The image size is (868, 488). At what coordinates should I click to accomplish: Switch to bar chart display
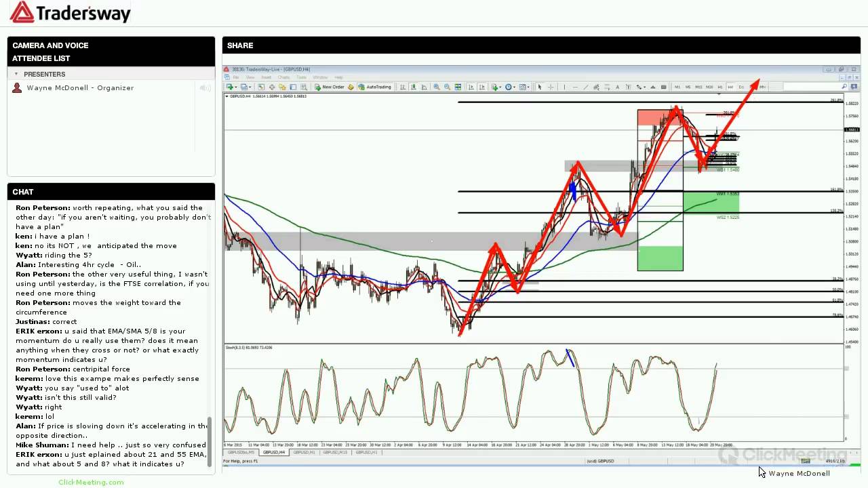(x=402, y=87)
